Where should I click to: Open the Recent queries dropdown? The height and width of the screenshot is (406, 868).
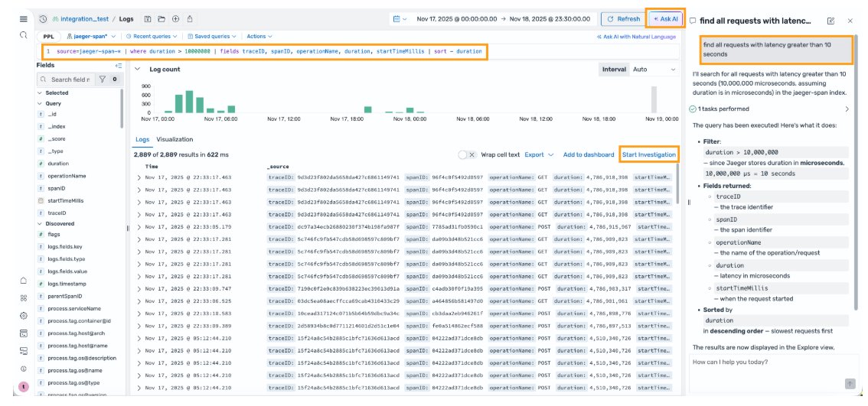152,36
